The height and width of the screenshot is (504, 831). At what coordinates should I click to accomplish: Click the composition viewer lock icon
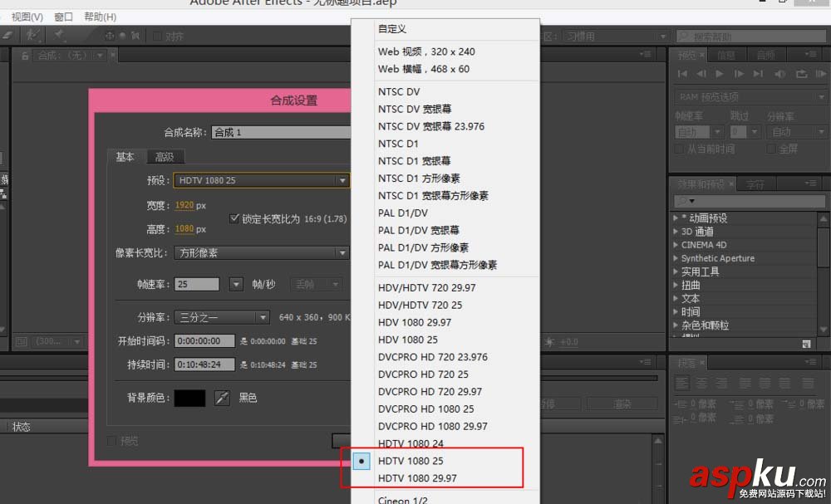[x=25, y=55]
